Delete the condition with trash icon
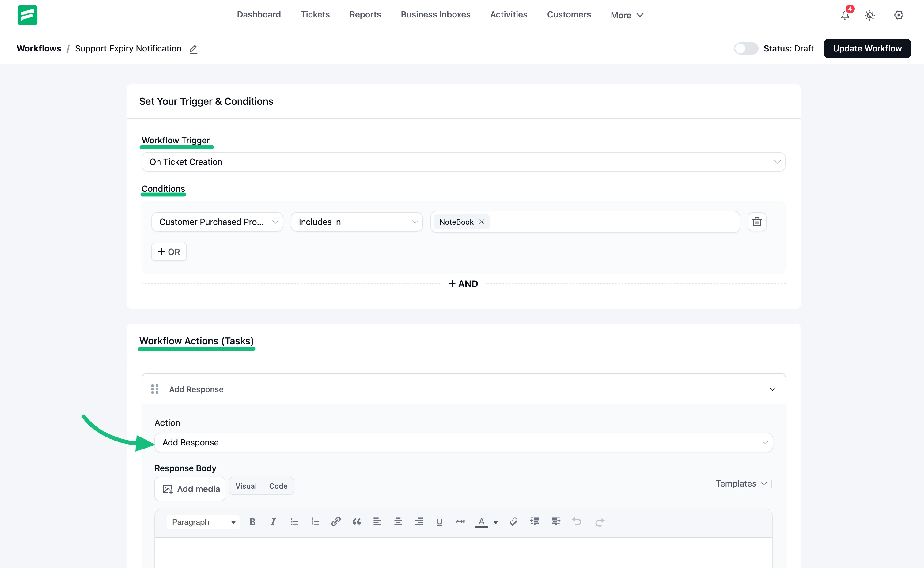 click(x=757, y=222)
